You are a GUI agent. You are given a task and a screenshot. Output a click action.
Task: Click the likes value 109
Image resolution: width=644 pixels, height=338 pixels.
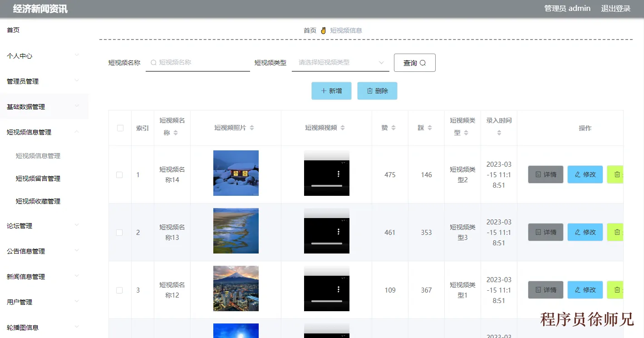click(x=390, y=290)
